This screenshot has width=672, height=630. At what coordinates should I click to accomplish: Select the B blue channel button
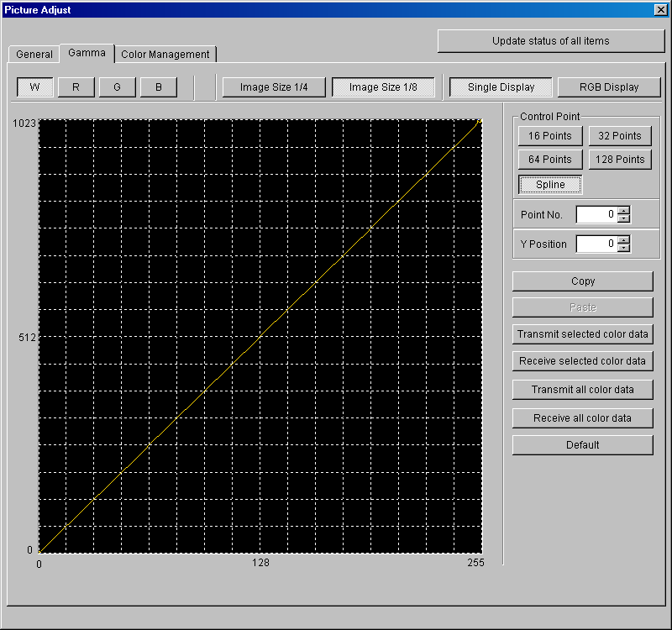(159, 87)
